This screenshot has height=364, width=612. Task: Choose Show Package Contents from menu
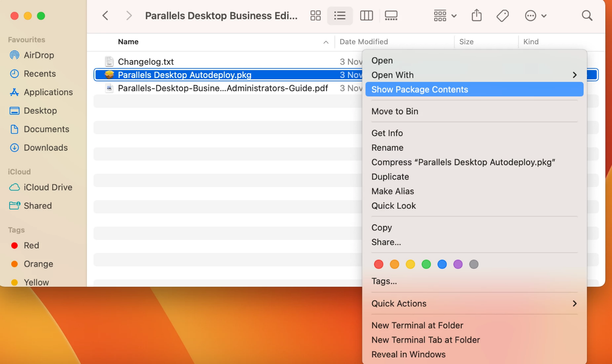tap(420, 89)
